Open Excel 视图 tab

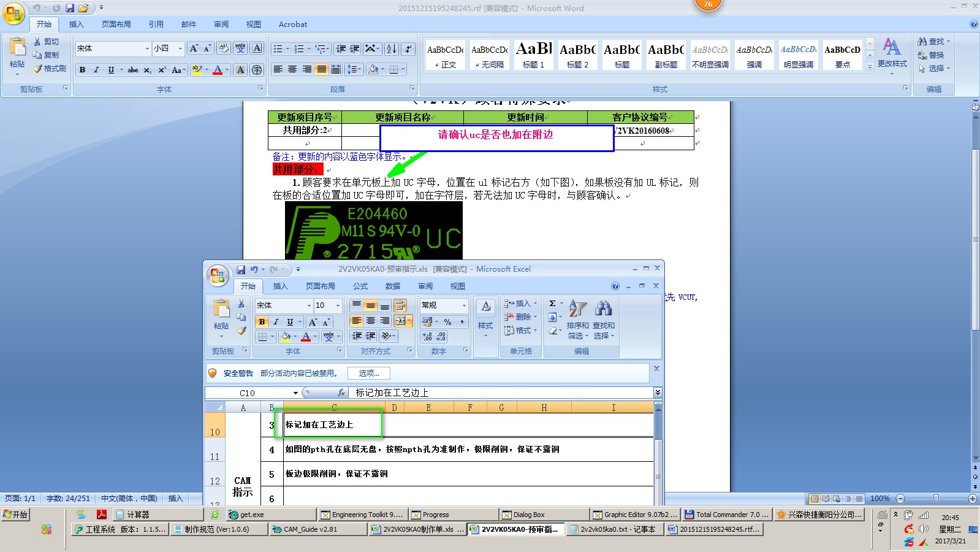(458, 286)
